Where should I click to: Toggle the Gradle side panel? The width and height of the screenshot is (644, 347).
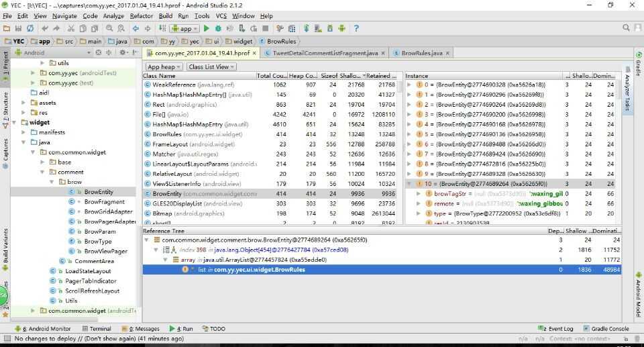pyautogui.click(x=639, y=64)
